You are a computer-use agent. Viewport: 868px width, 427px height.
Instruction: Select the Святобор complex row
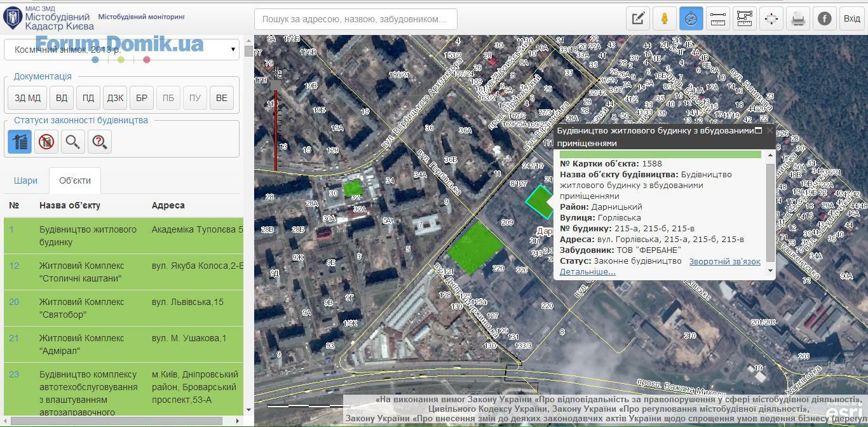pyautogui.click(x=124, y=308)
